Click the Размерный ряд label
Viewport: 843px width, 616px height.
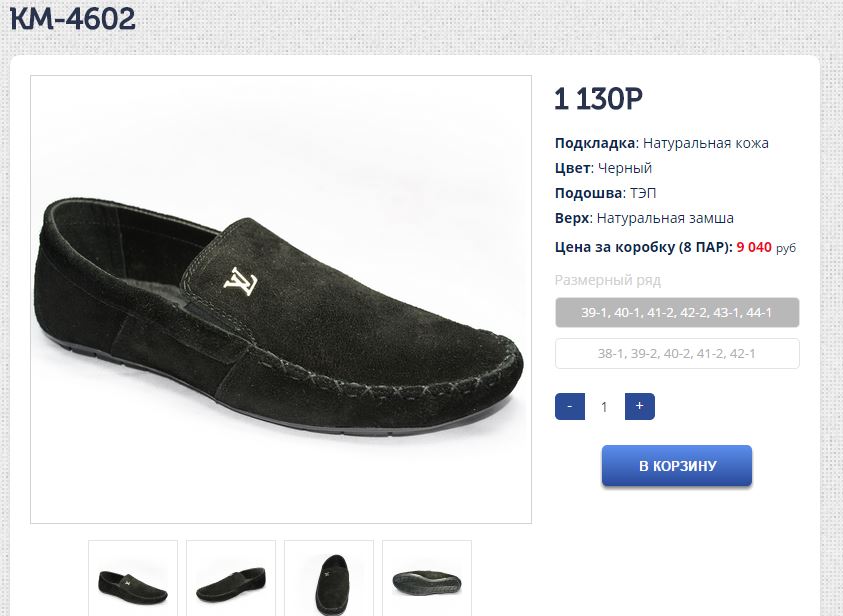608,280
